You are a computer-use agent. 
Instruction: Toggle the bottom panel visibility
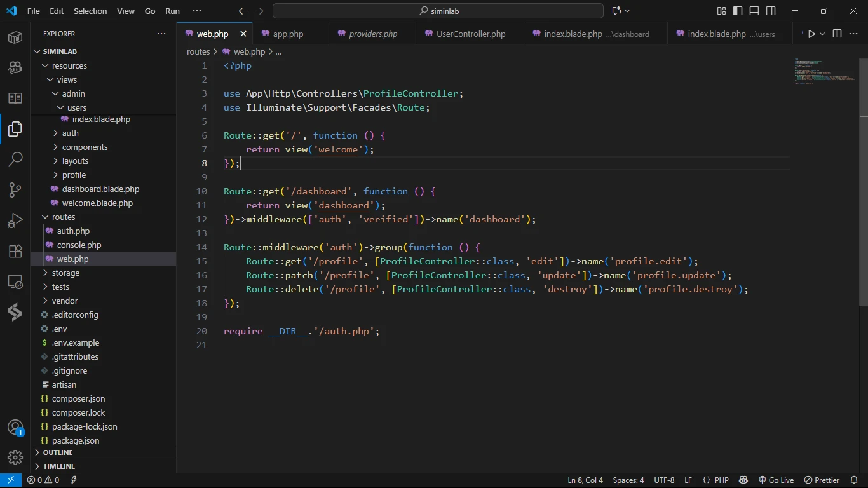754,11
